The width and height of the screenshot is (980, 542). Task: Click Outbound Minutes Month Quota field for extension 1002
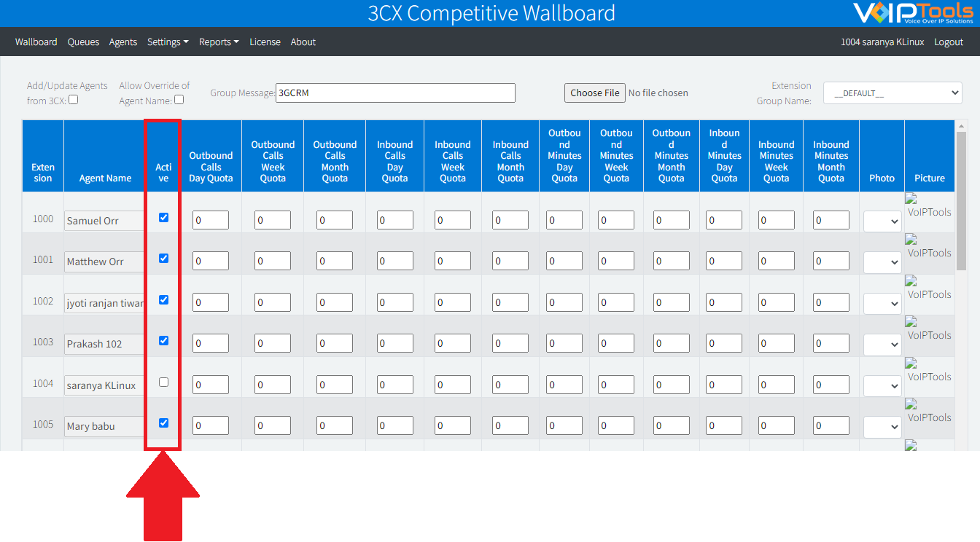671,302
